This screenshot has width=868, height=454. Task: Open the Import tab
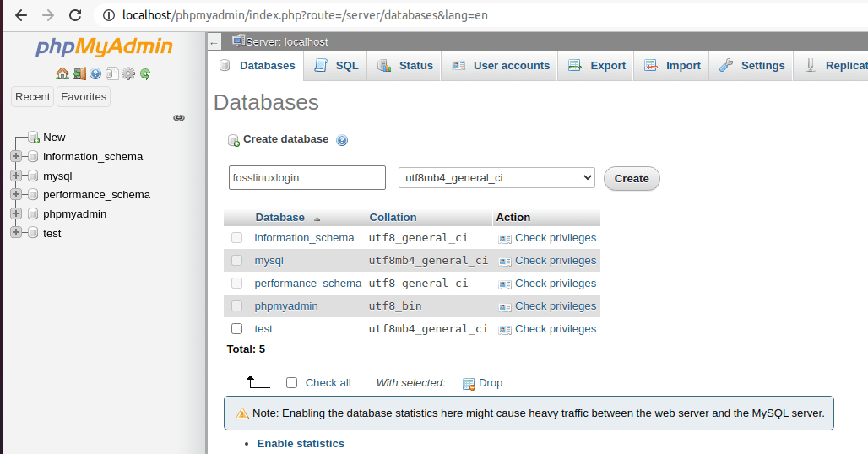click(x=671, y=65)
